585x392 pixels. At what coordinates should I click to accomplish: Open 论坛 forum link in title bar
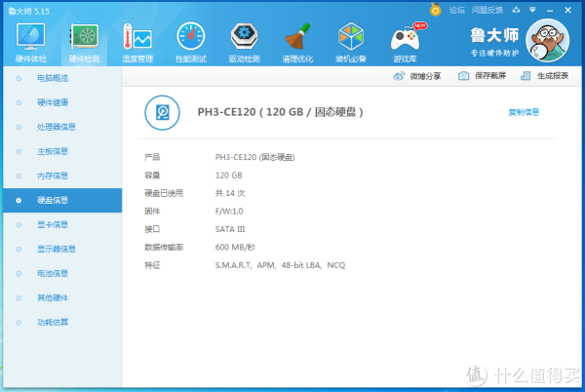pos(457,11)
